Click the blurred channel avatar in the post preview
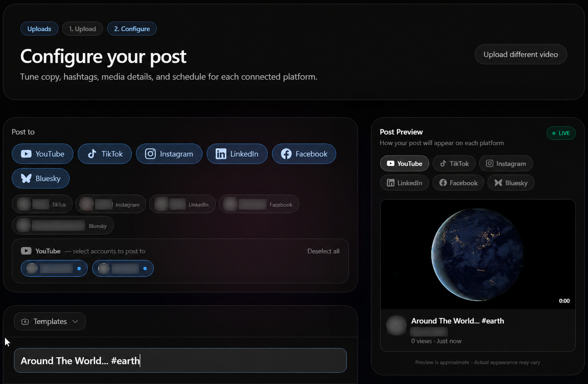 [x=397, y=326]
